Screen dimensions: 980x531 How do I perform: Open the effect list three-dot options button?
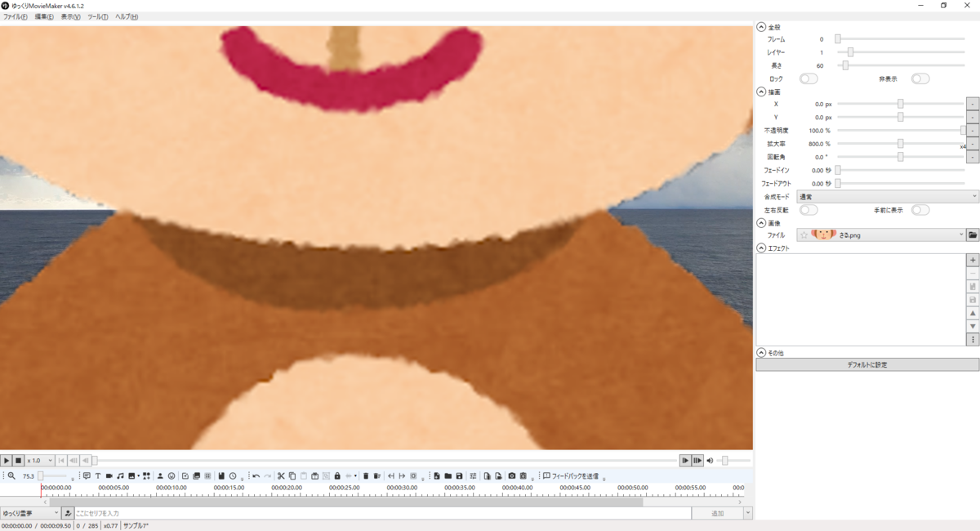tap(973, 339)
